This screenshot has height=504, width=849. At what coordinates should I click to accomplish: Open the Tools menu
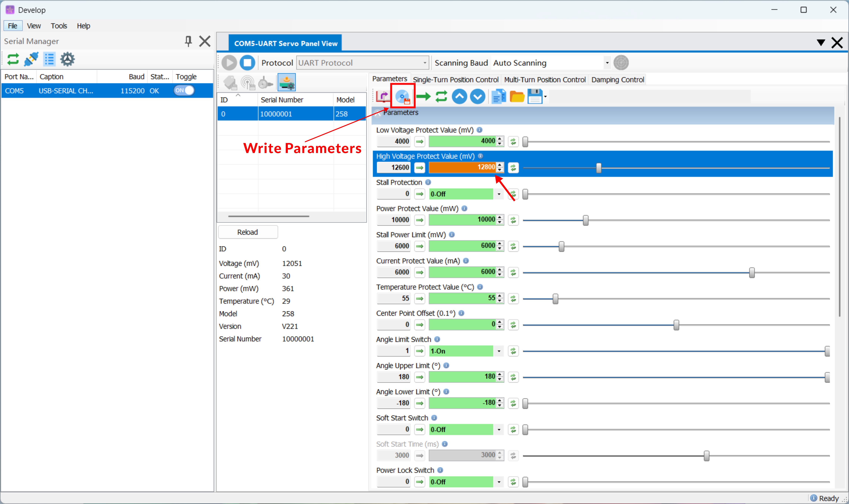[59, 26]
